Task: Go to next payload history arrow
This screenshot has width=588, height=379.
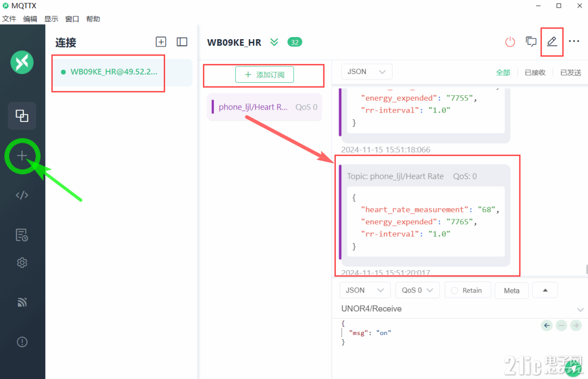Action: coord(576,325)
